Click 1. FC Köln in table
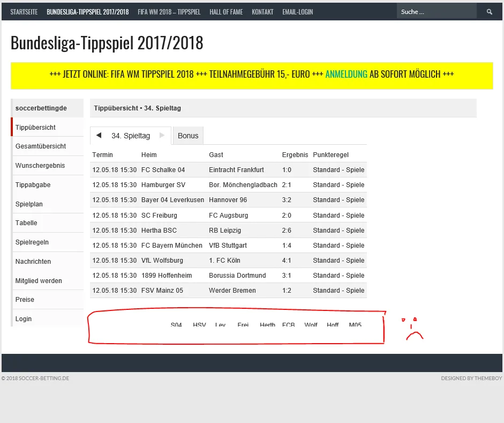The height and width of the screenshot is (423, 504). pyautogui.click(x=224, y=261)
